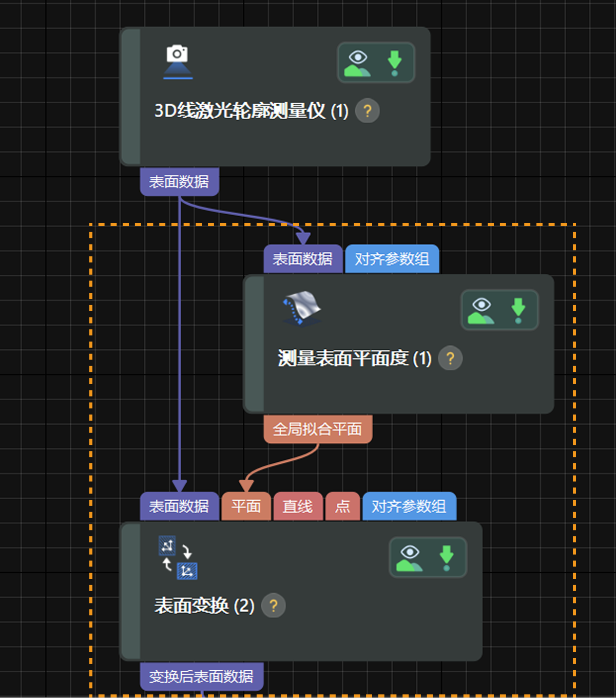Select the 平面 input port on 表面变换
616x698 pixels.
coord(245,506)
